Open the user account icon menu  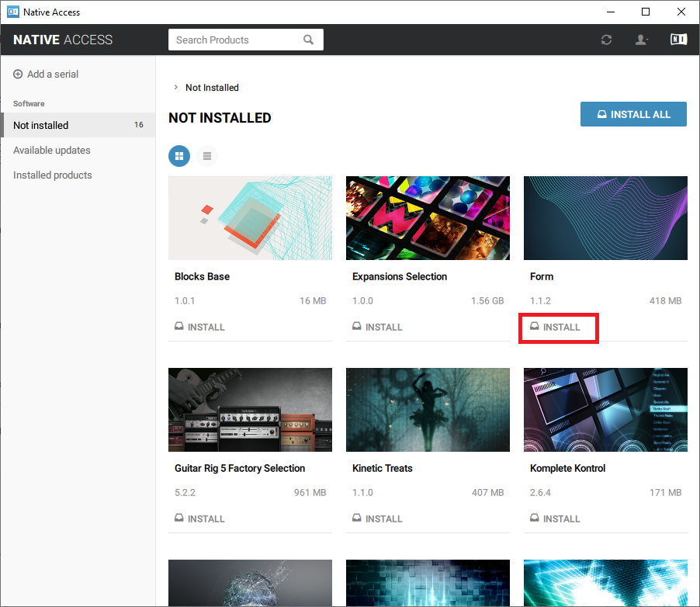tap(642, 40)
